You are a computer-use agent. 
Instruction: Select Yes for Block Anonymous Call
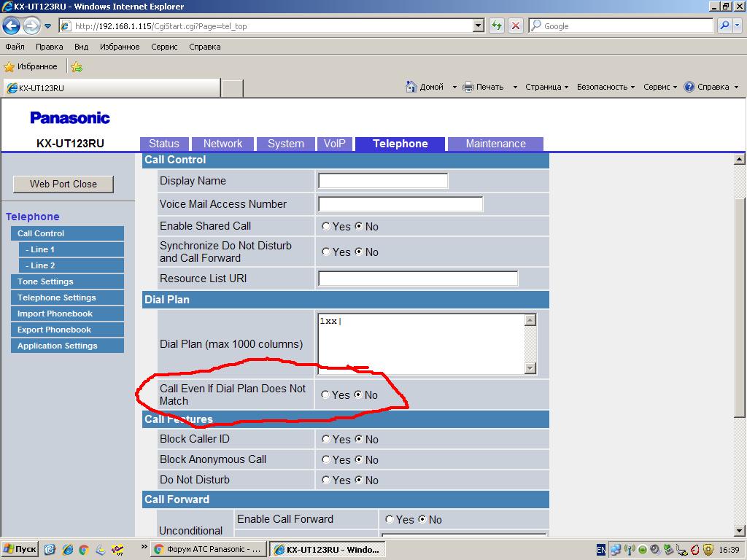pyautogui.click(x=326, y=459)
